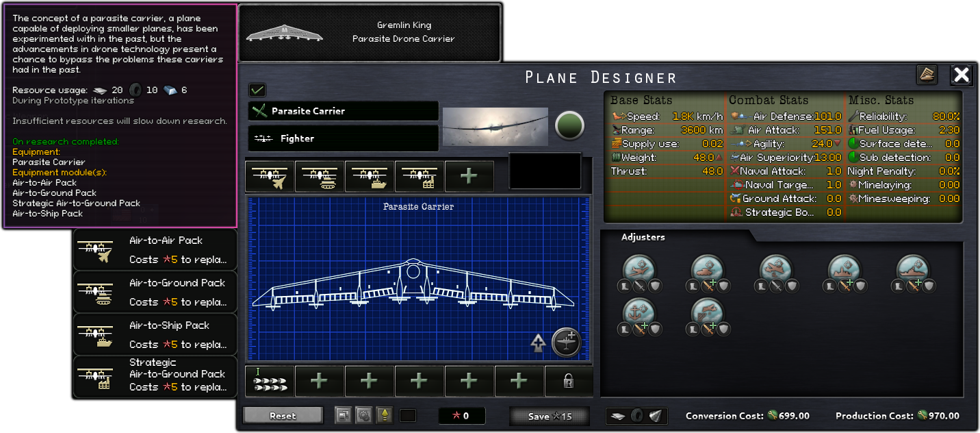Click the yellow upgrade arrow icon
The width and height of the screenshot is (980, 433).
point(385,415)
